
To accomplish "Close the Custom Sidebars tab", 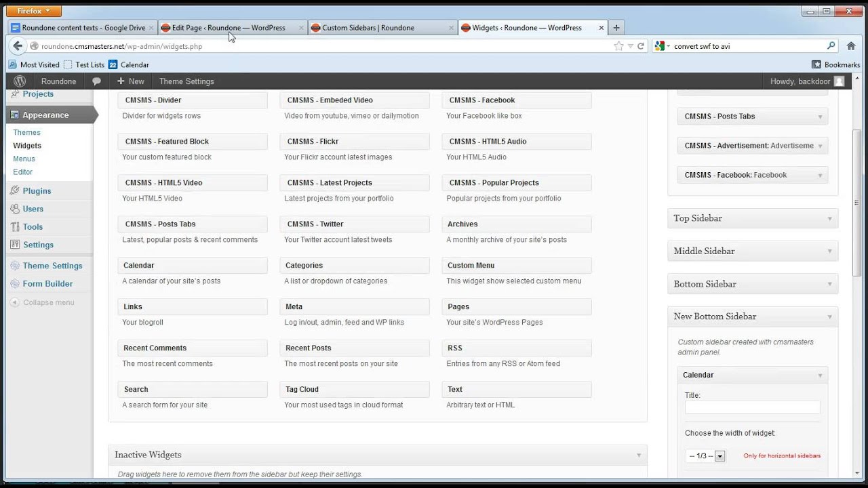I will tap(452, 28).
